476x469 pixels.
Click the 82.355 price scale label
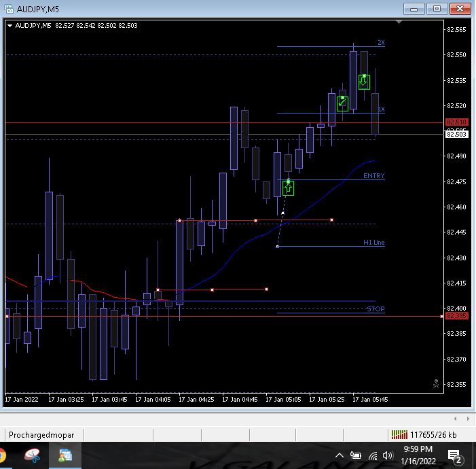pos(456,385)
